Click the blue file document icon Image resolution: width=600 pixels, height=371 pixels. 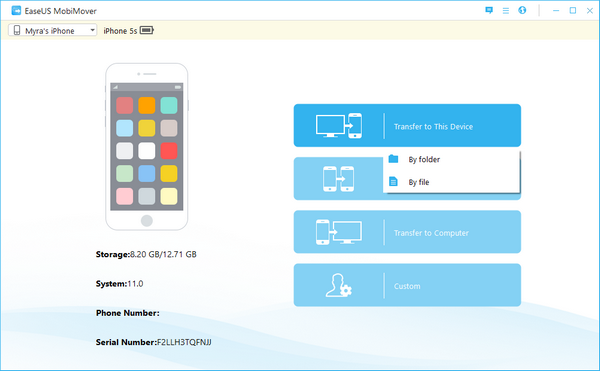click(x=393, y=181)
